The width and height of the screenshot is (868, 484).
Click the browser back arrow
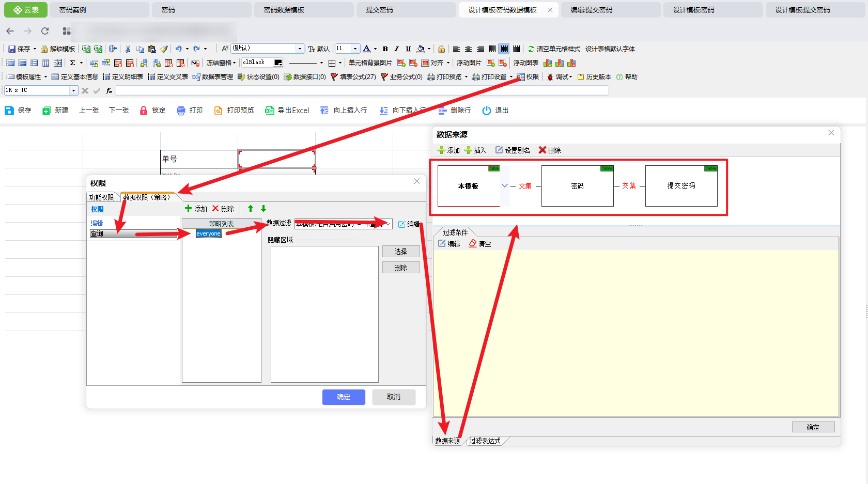pos(10,31)
